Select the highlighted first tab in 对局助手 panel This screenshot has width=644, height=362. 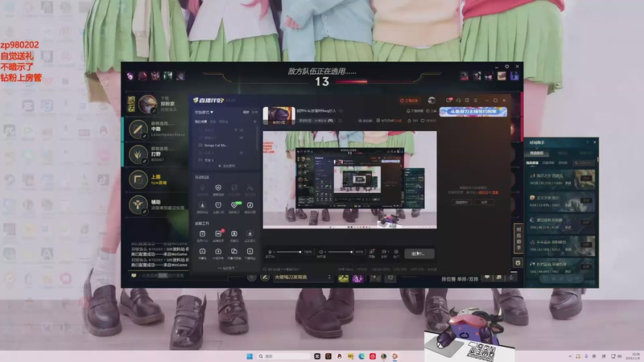[536, 153]
